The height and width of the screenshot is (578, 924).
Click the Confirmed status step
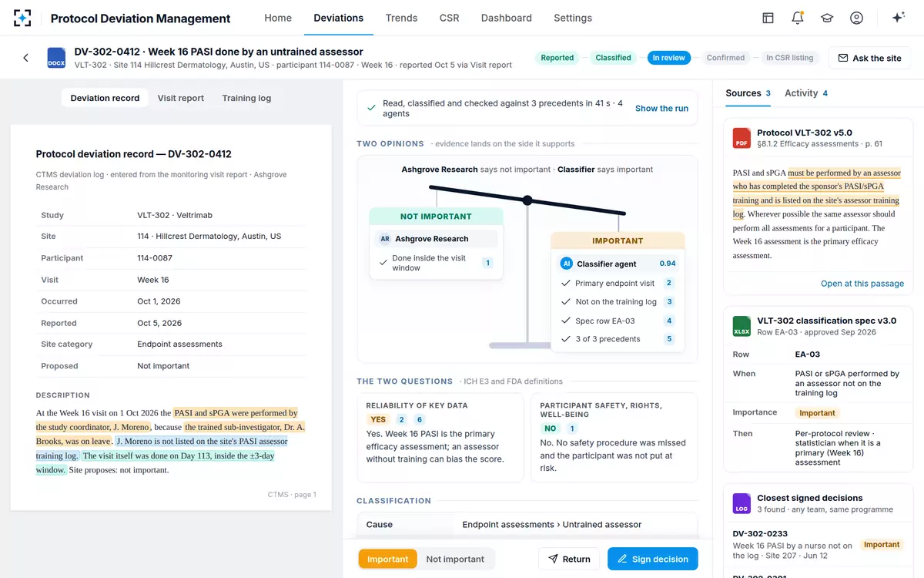click(726, 58)
